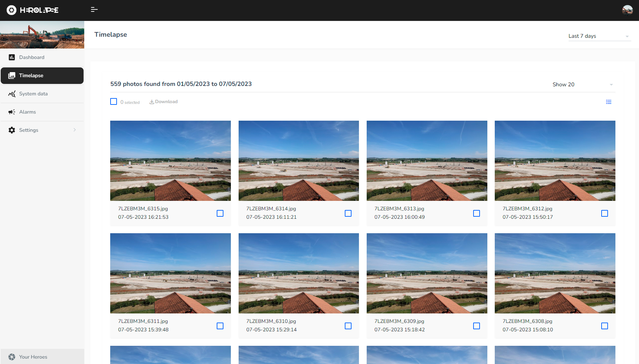Image resolution: width=639 pixels, height=364 pixels.
Task: Open photo thumbnail 7LZEBM3M_6310.jpg
Action: [x=299, y=273]
